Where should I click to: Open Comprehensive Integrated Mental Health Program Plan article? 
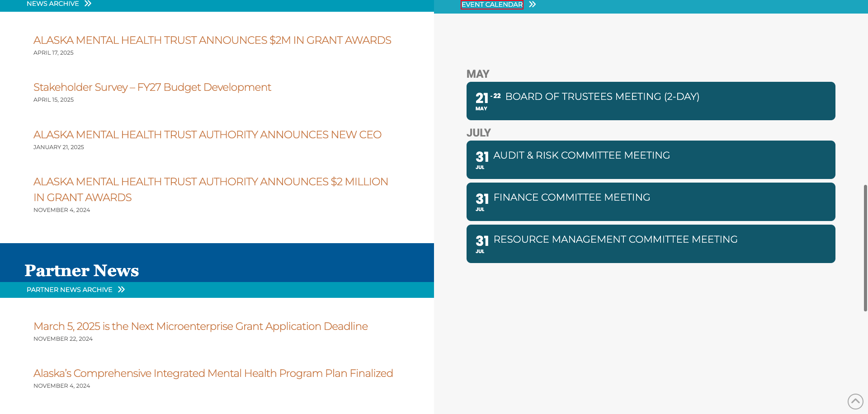tap(213, 373)
